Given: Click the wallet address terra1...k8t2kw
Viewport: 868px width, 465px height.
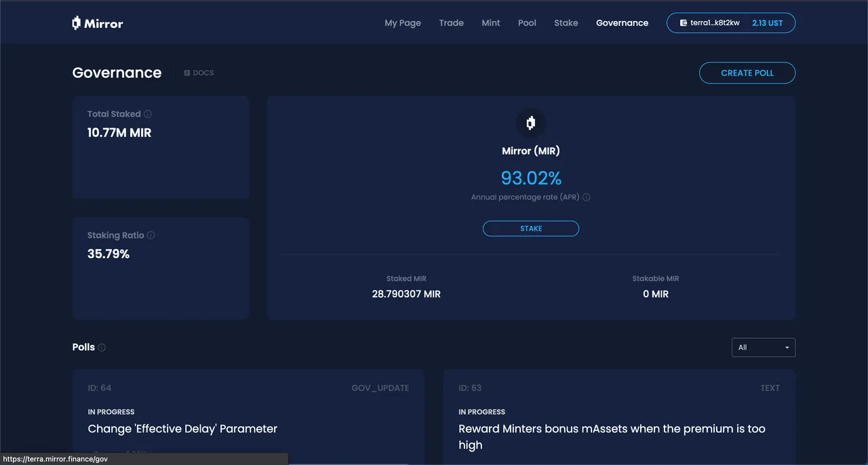Looking at the screenshot, I should (715, 23).
